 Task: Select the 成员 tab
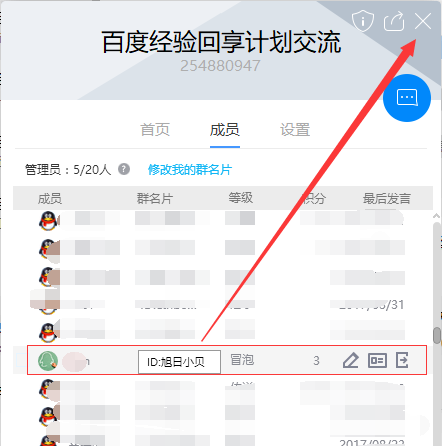tap(225, 130)
